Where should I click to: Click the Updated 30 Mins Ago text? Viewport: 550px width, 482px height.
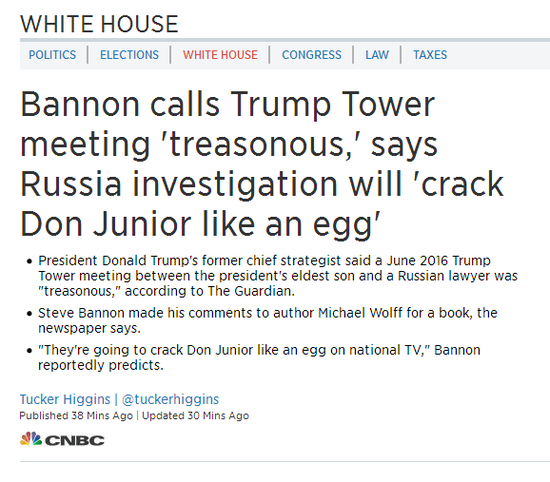click(195, 416)
